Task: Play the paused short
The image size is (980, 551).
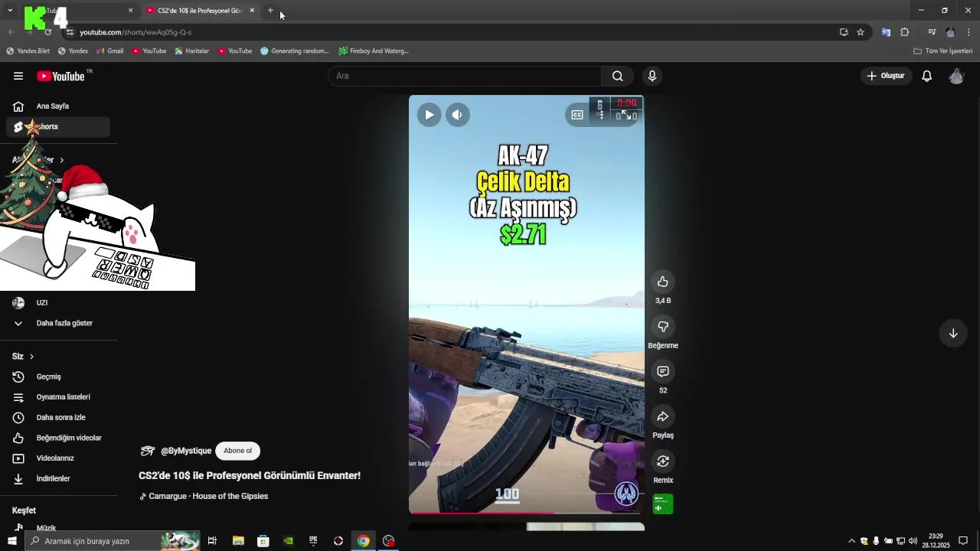Action: (429, 115)
